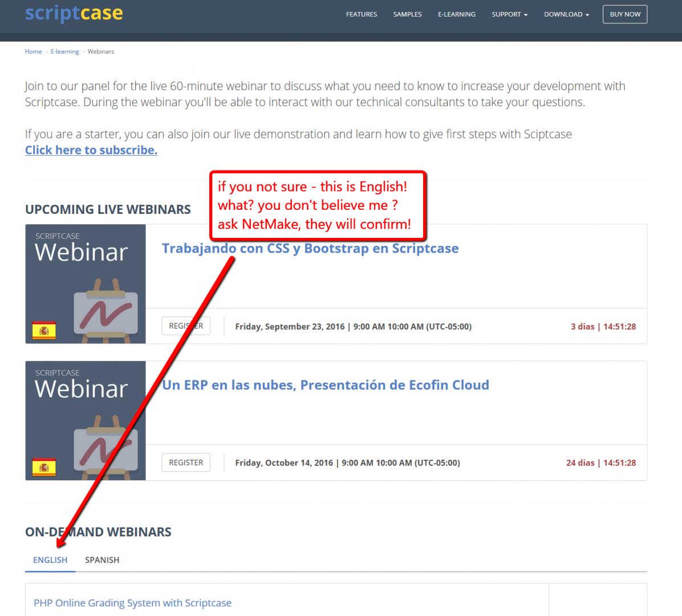Click the September 23, 2016 date text

pos(353,327)
